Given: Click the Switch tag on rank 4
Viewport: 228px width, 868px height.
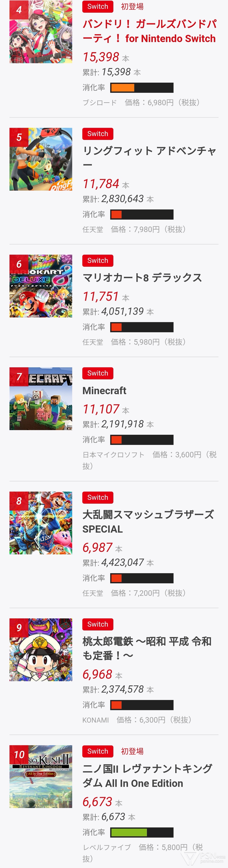Looking at the screenshot, I should point(98,7).
